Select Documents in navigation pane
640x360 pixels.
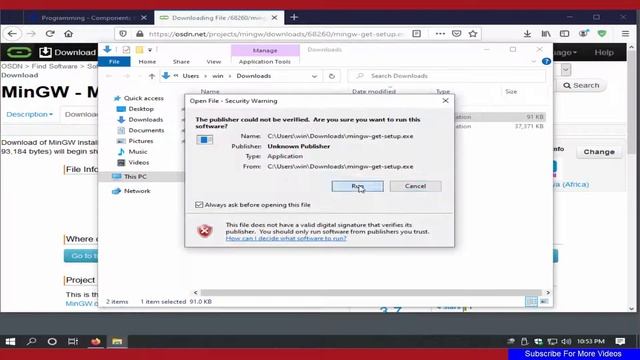(146, 130)
